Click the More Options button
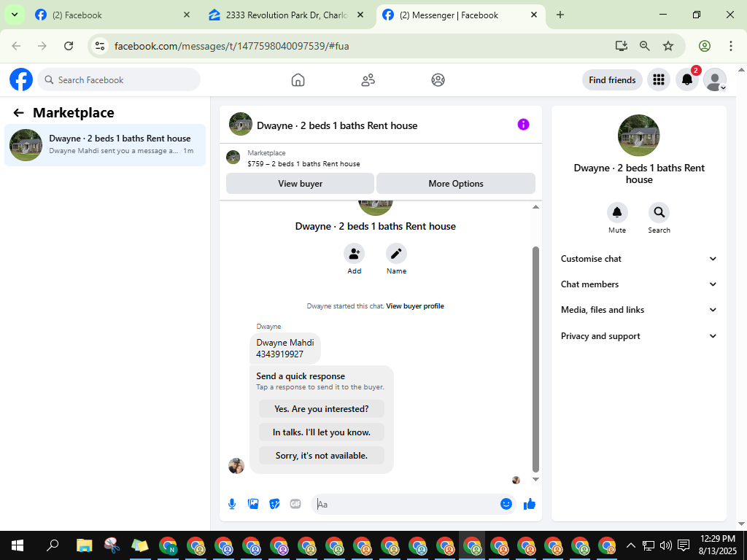 456,183
